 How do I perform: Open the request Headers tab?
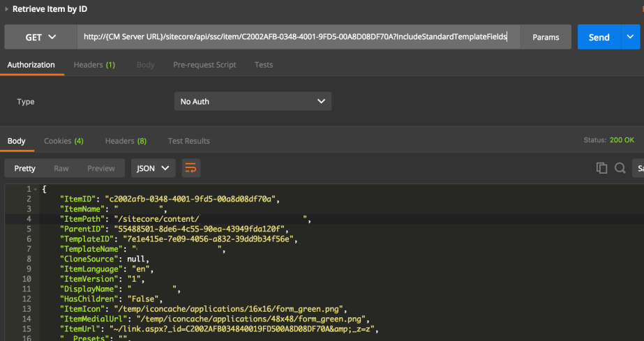pos(94,65)
